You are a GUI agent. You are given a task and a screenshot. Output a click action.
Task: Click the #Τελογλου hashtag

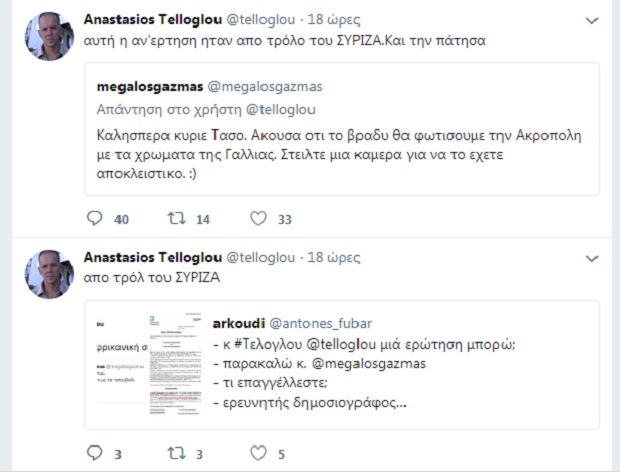tap(268, 344)
